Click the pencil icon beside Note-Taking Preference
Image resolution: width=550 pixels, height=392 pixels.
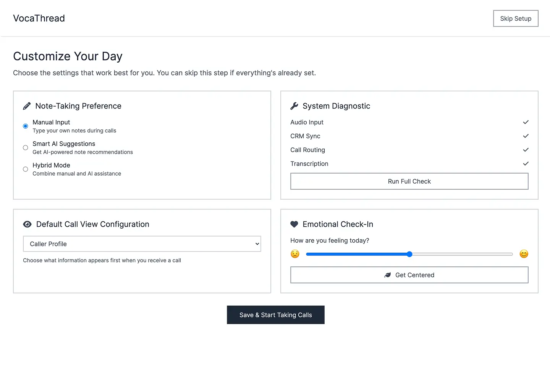point(27,106)
